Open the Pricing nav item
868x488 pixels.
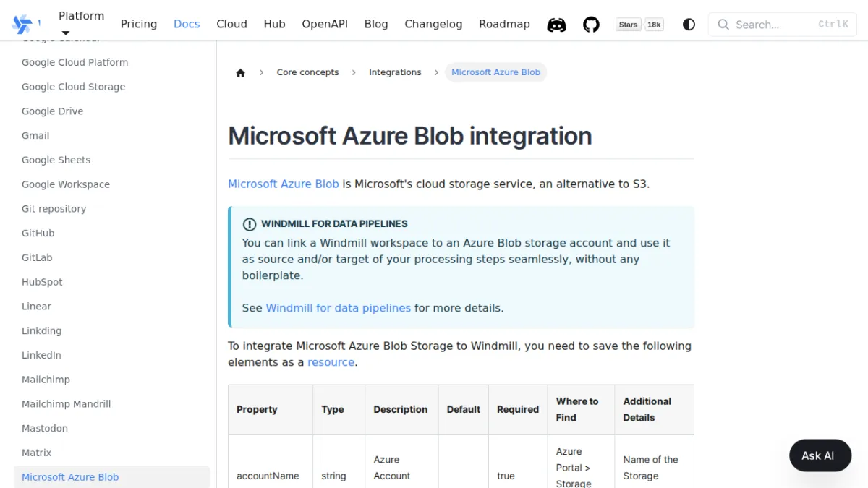click(x=139, y=24)
